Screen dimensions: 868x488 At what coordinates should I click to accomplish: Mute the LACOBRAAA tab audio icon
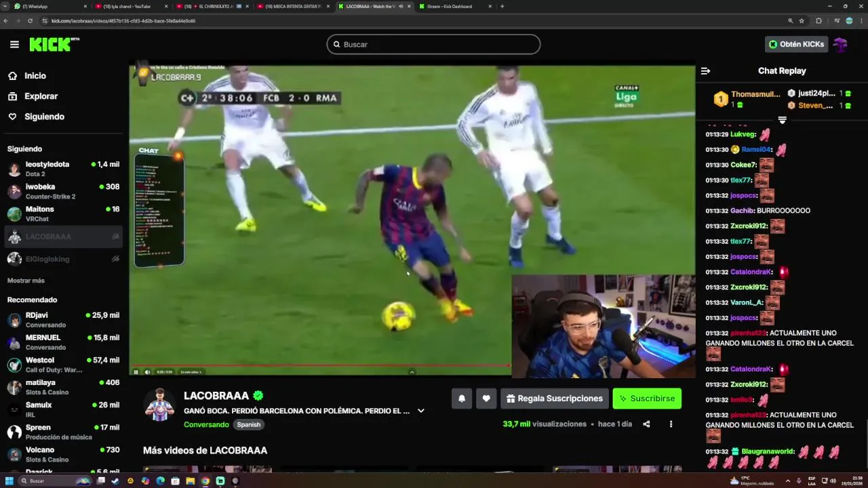(401, 6)
